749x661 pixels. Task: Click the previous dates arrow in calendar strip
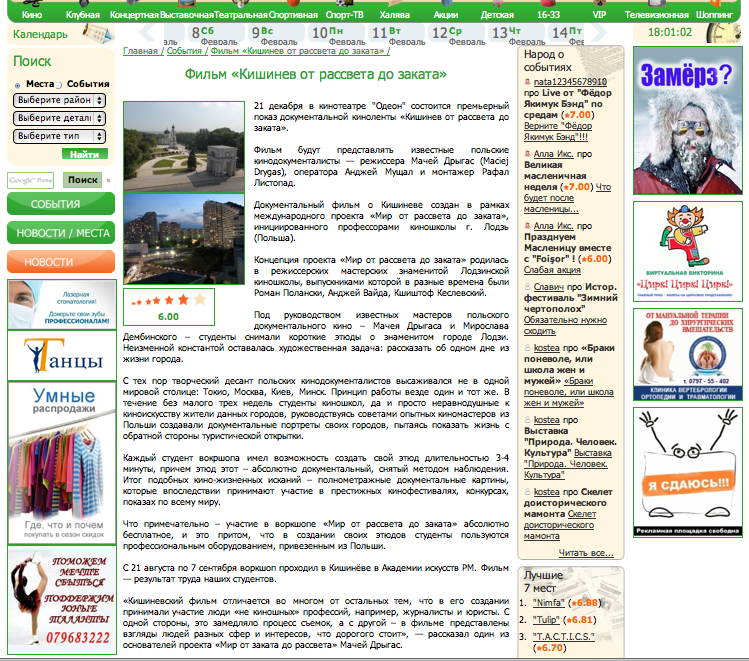point(147,32)
